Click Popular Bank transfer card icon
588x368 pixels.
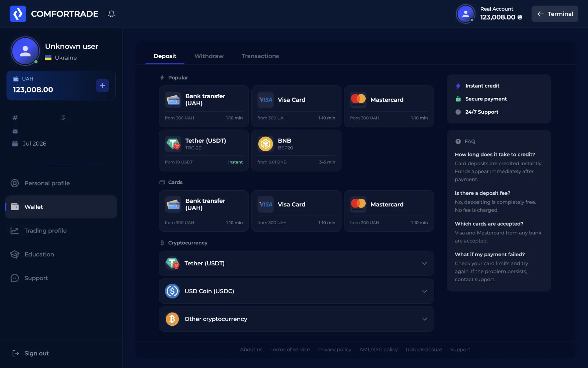click(x=173, y=100)
